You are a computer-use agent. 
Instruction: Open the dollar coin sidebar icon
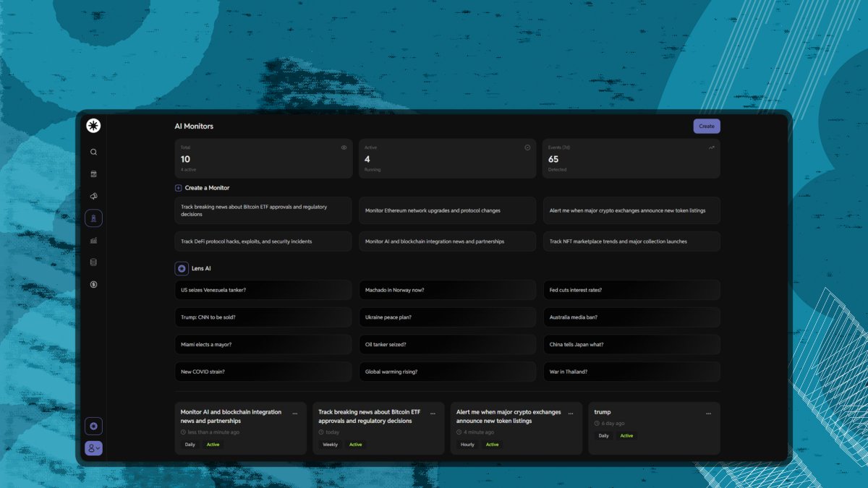(93, 284)
